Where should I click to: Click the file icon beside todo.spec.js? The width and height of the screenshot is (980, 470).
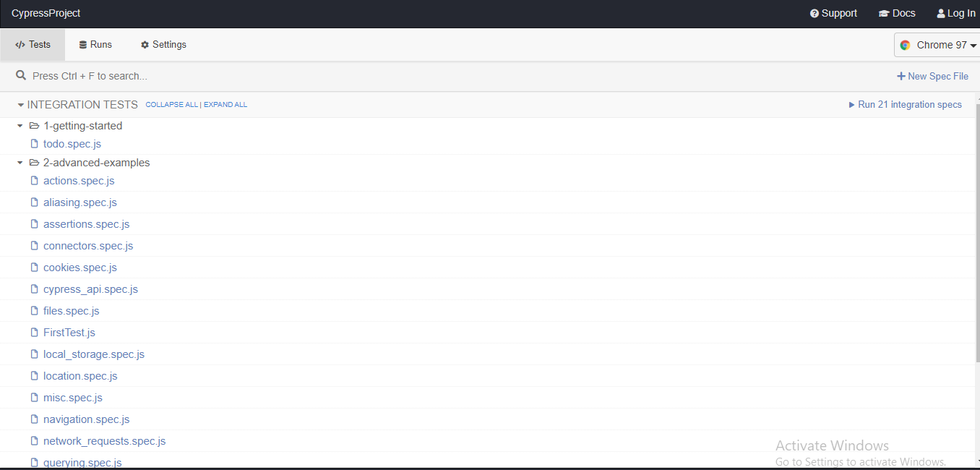click(x=34, y=144)
